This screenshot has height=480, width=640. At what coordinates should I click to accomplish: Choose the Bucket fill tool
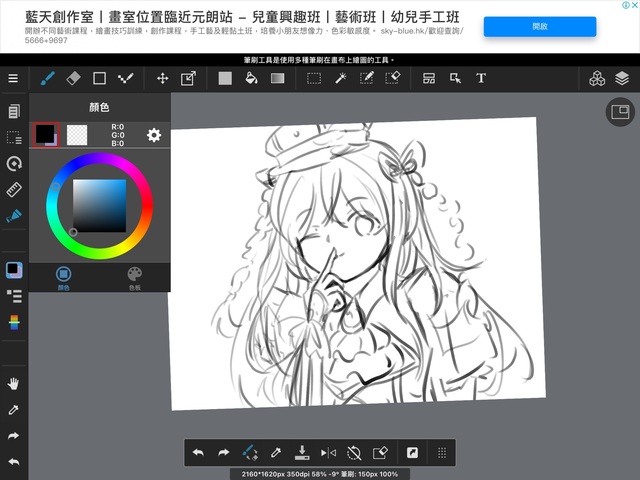[x=251, y=78]
